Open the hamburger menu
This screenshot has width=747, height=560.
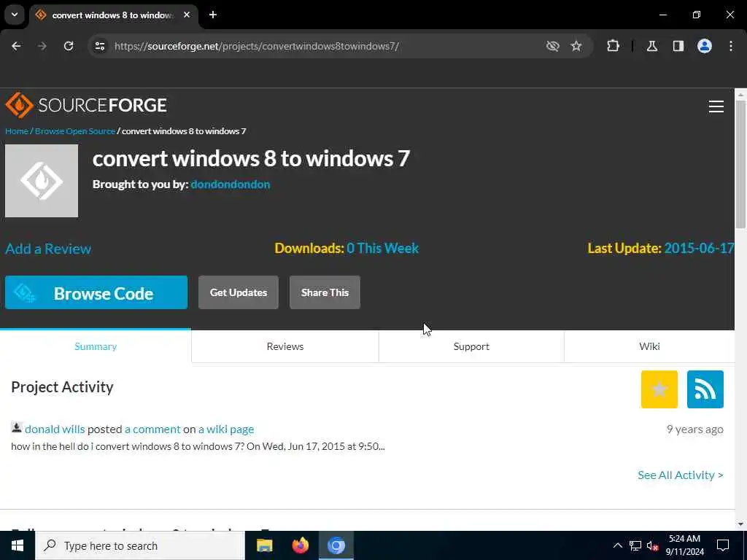click(716, 106)
